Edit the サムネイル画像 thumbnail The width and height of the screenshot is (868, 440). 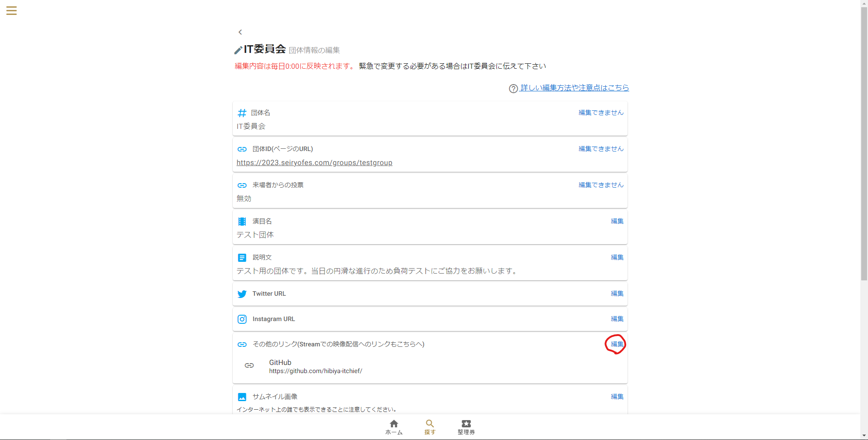tap(617, 397)
